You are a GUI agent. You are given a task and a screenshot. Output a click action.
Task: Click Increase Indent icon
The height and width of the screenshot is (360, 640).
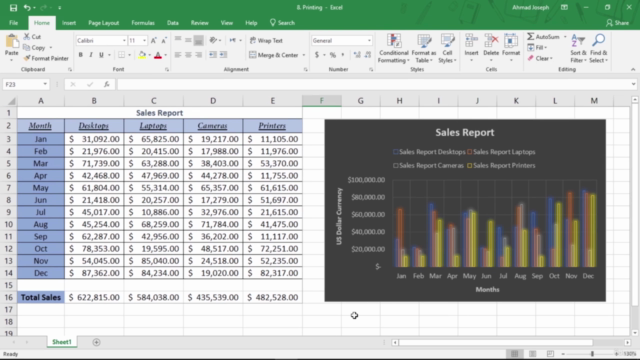click(x=223, y=55)
